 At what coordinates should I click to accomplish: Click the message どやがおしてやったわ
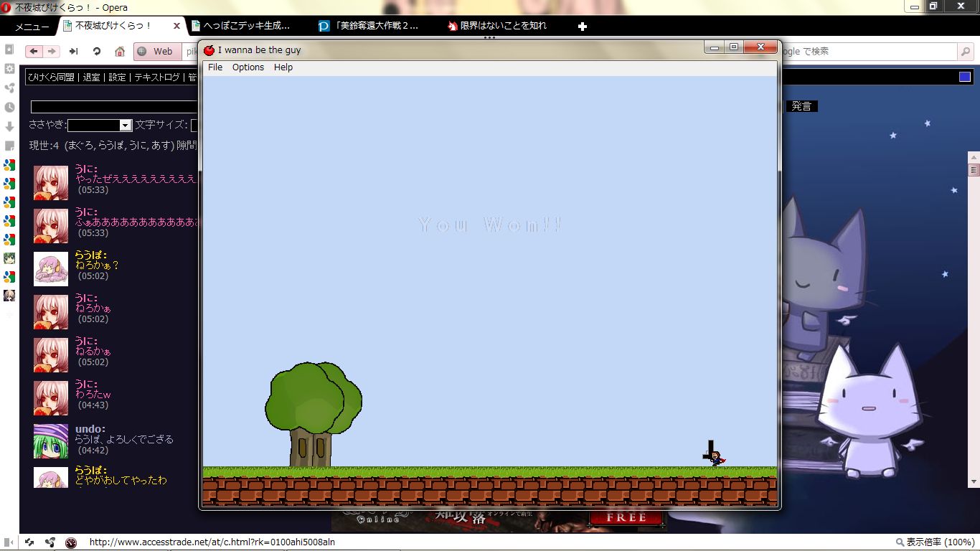(x=121, y=481)
